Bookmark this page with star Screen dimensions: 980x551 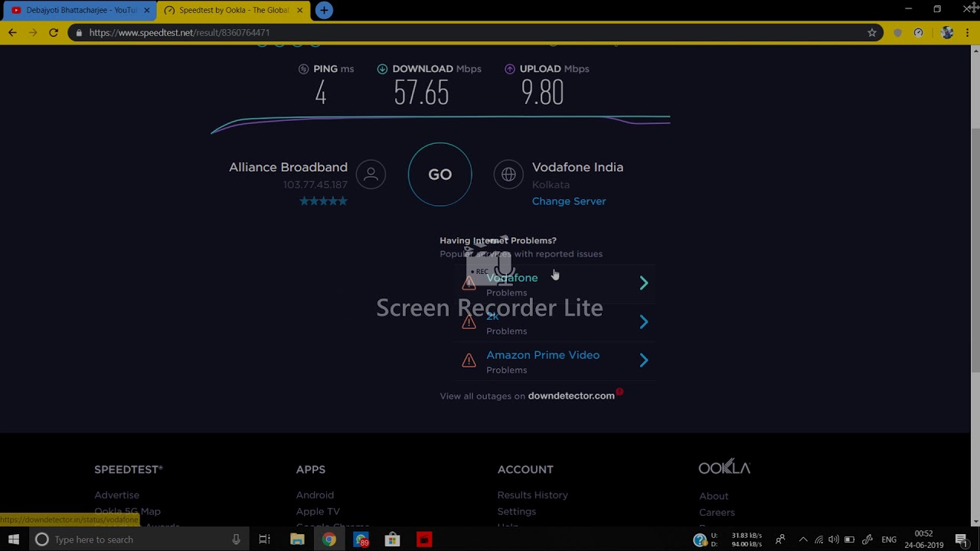coord(871,33)
